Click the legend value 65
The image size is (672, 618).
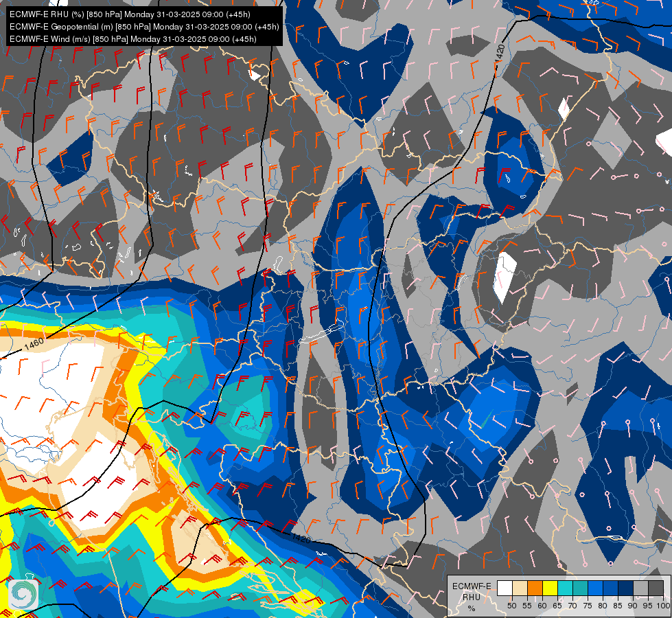click(x=557, y=606)
